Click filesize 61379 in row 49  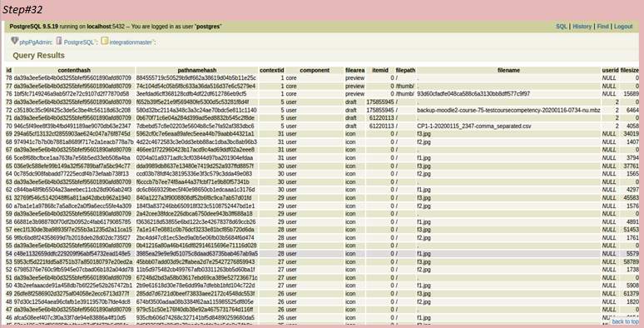click(x=631, y=294)
